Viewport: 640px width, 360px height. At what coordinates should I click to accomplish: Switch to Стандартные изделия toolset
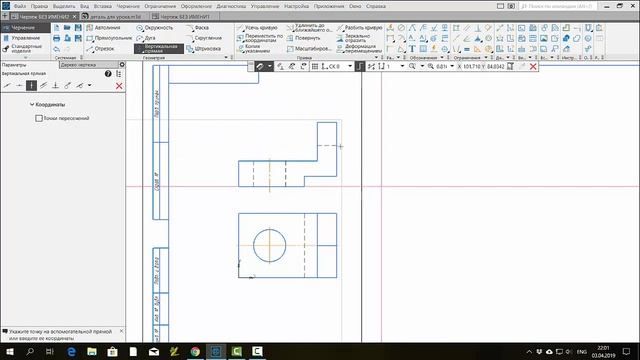(25, 49)
